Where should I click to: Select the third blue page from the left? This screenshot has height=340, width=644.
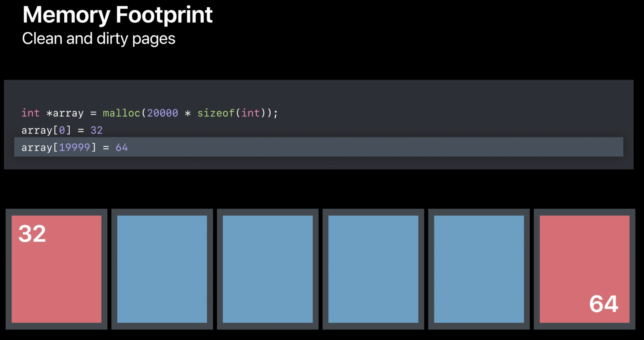[373, 269]
